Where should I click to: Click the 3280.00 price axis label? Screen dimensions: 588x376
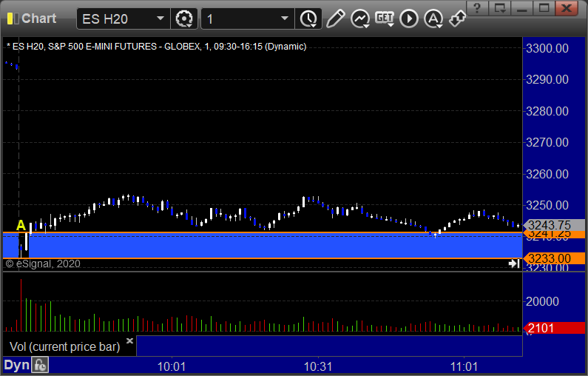pos(547,111)
